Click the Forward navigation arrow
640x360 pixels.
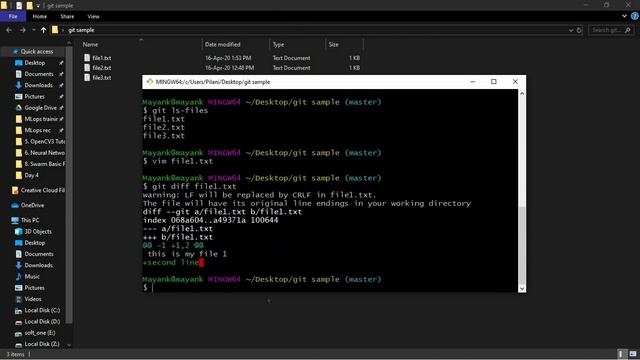(x=22, y=30)
